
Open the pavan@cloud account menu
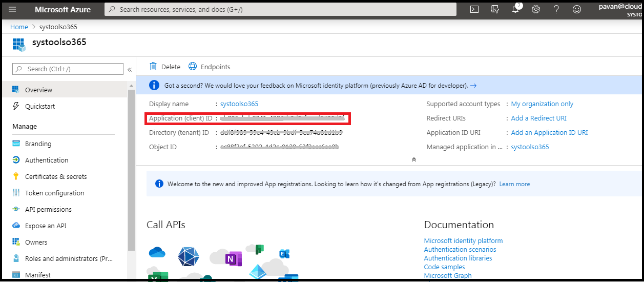pyautogui.click(x=620, y=10)
